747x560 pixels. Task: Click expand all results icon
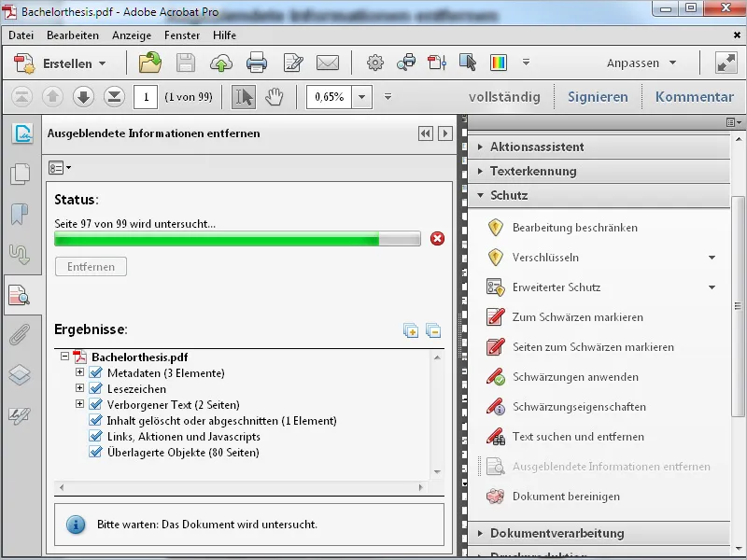410,330
